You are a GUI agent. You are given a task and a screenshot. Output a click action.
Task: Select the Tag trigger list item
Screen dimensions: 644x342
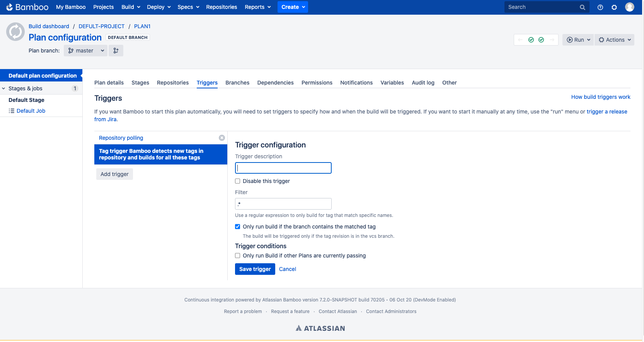(161, 154)
